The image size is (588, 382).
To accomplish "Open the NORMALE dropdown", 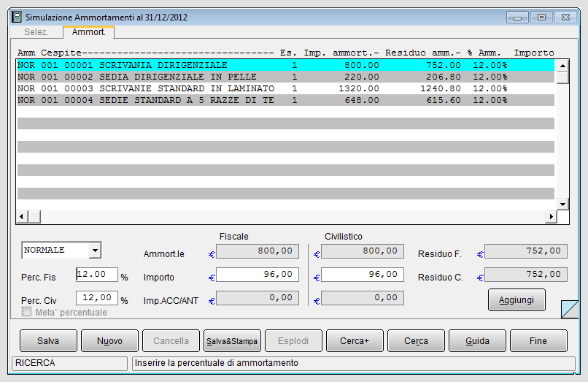I will (x=95, y=250).
